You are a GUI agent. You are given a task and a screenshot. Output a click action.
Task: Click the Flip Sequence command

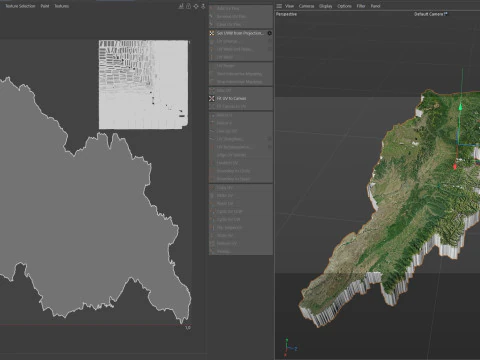tap(240, 228)
